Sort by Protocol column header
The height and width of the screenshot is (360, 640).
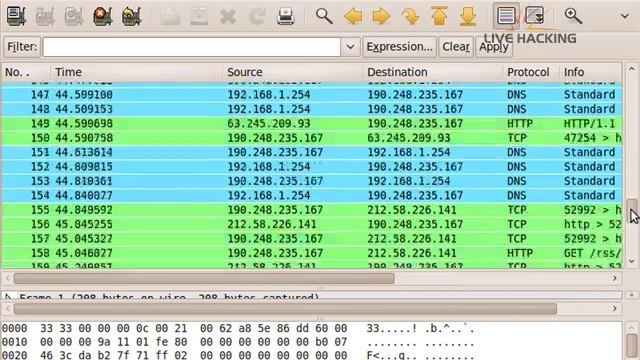tap(531, 72)
